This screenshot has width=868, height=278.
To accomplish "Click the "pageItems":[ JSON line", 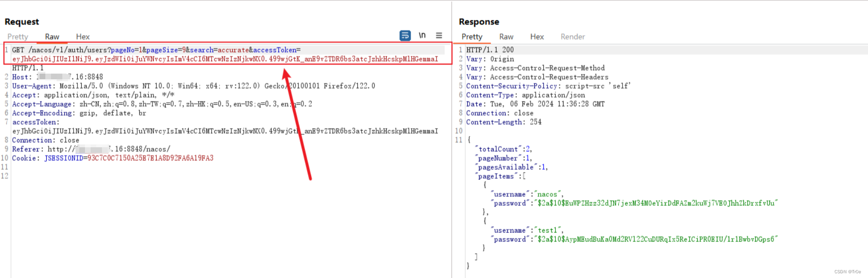I will 500,176.
